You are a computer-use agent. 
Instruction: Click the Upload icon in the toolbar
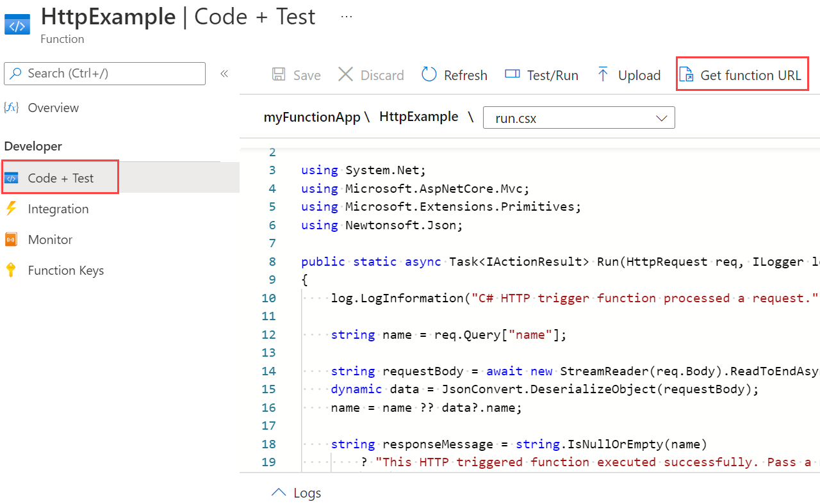click(x=602, y=74)
